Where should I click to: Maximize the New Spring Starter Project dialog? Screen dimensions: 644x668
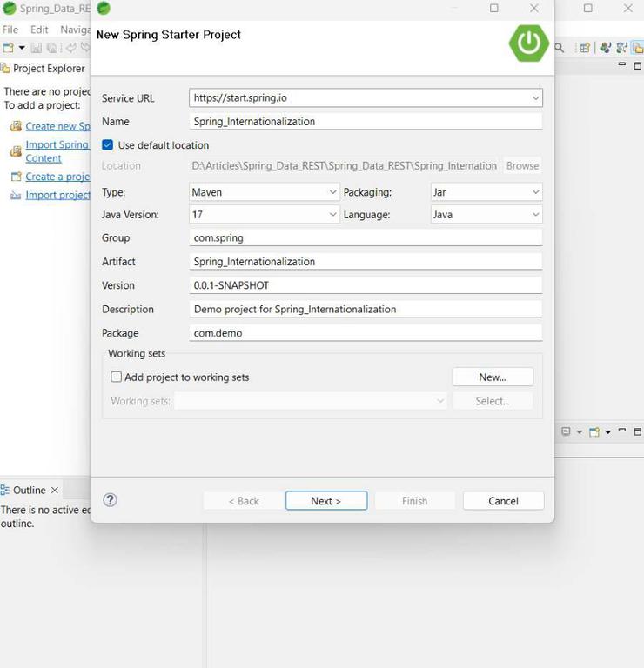coord(494,8)
